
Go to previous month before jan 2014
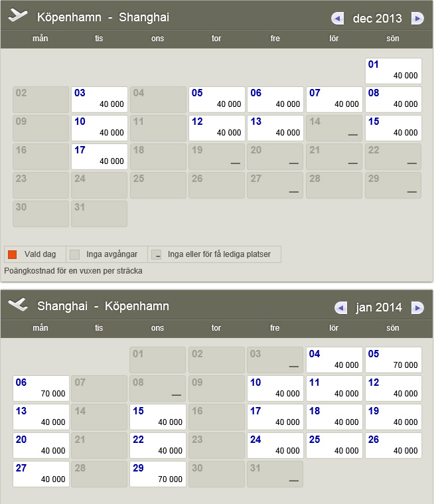[x=340, y=307]
